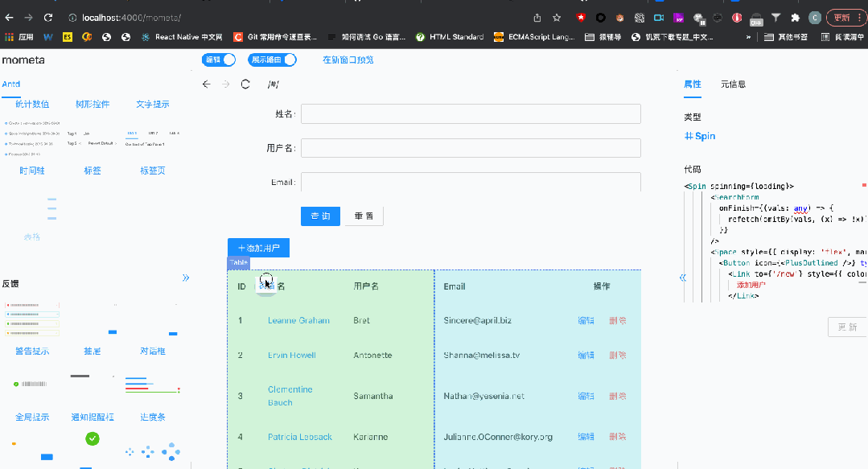Select the 属性 tab in the right panel

click(x=692, y=84)
